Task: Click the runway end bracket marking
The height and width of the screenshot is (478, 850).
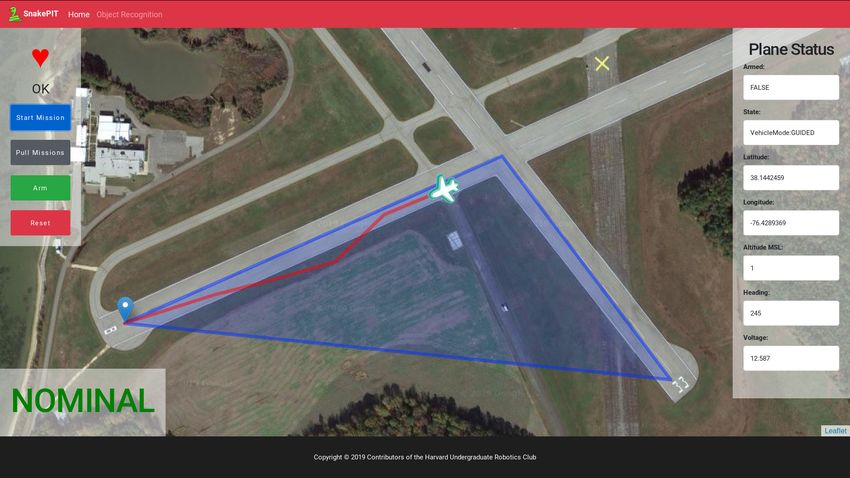Action: (680, 384)
